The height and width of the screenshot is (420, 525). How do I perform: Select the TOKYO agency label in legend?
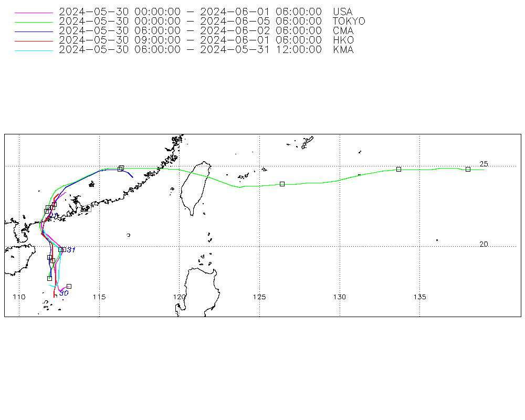tap(349, 21)
